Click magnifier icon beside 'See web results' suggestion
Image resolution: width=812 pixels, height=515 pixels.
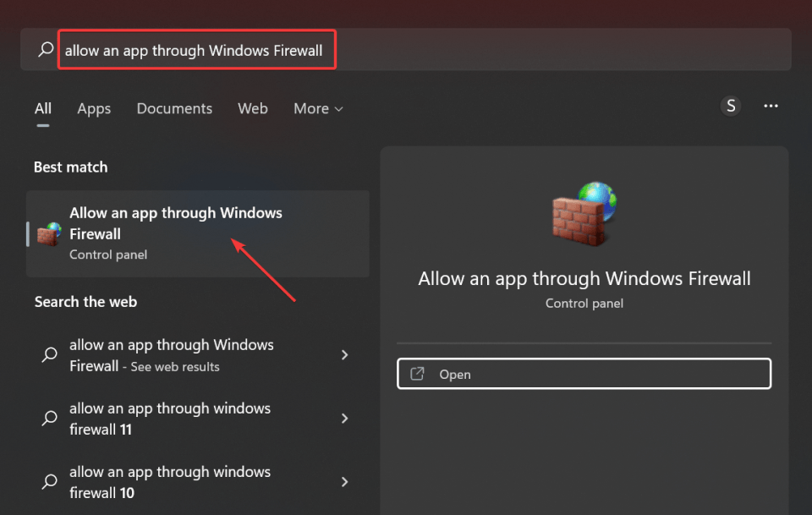50,355
